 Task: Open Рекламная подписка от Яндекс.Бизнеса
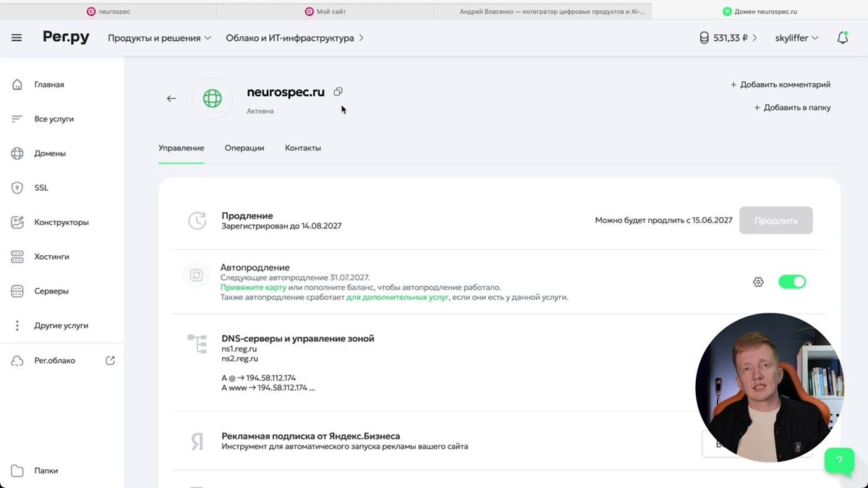tap(311, 436)
